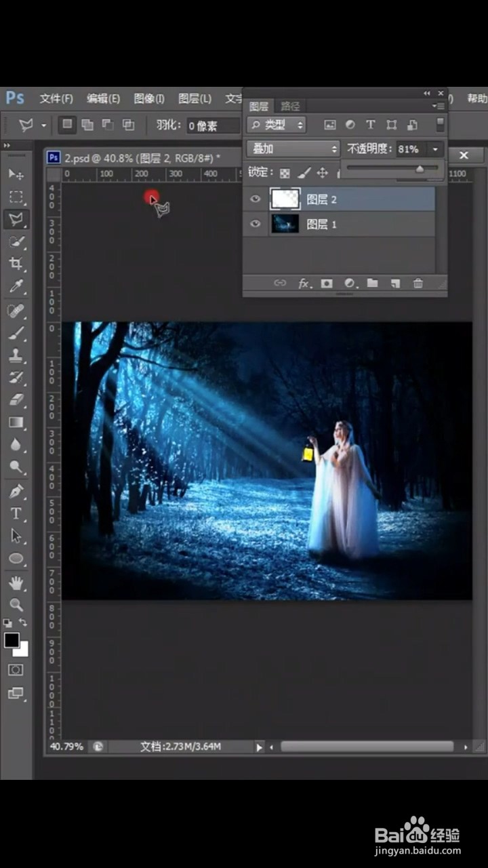Choose New selection mode in options bar
Screen dimensions: 488x868
[x=67, y=125]
